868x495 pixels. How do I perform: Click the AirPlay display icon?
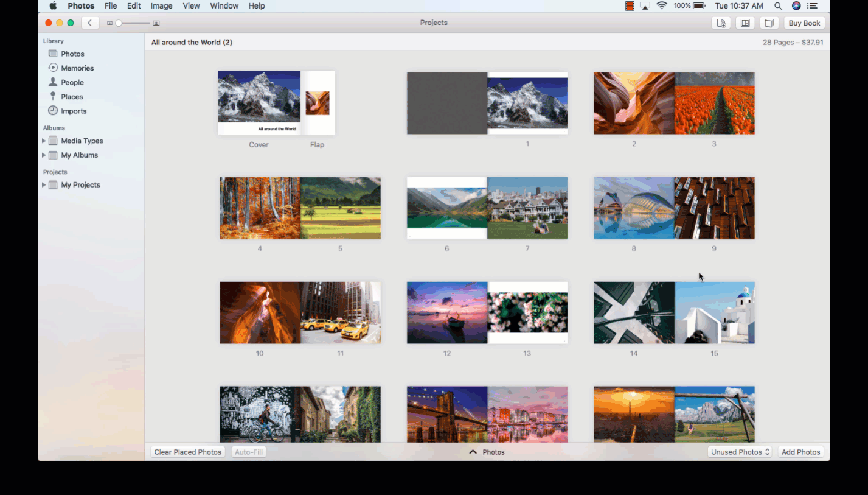click(x=645, y=6)
